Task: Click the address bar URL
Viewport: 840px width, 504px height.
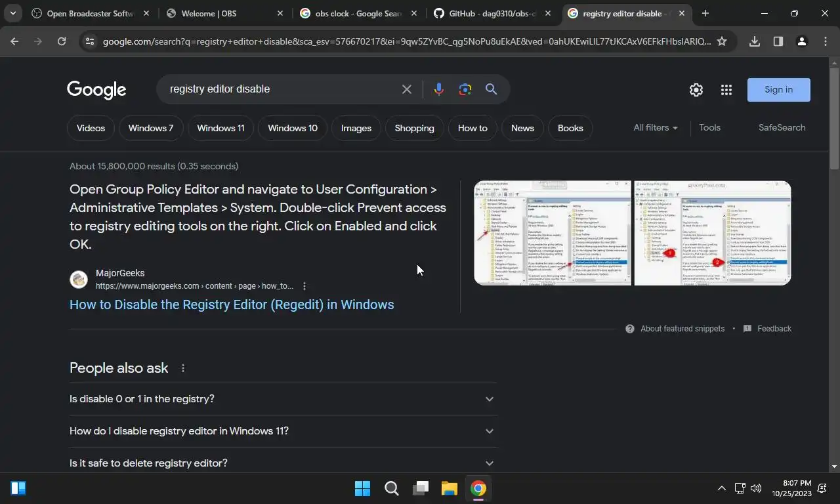Action: point(406,41)
